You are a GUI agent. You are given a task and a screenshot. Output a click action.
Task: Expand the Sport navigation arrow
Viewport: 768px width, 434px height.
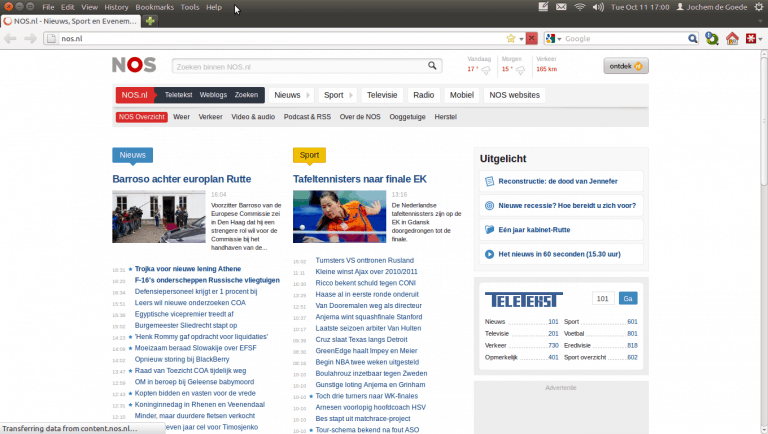(x=351, y=95)
